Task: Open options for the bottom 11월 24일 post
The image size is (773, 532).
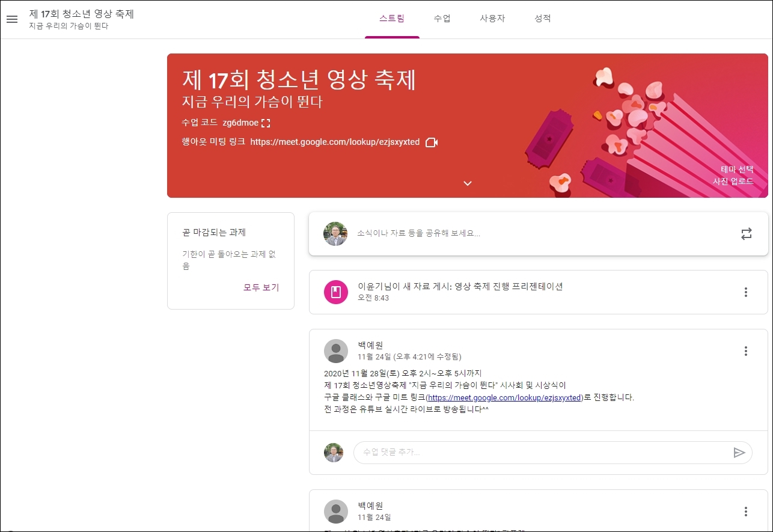Action: [x=745, y=512]
